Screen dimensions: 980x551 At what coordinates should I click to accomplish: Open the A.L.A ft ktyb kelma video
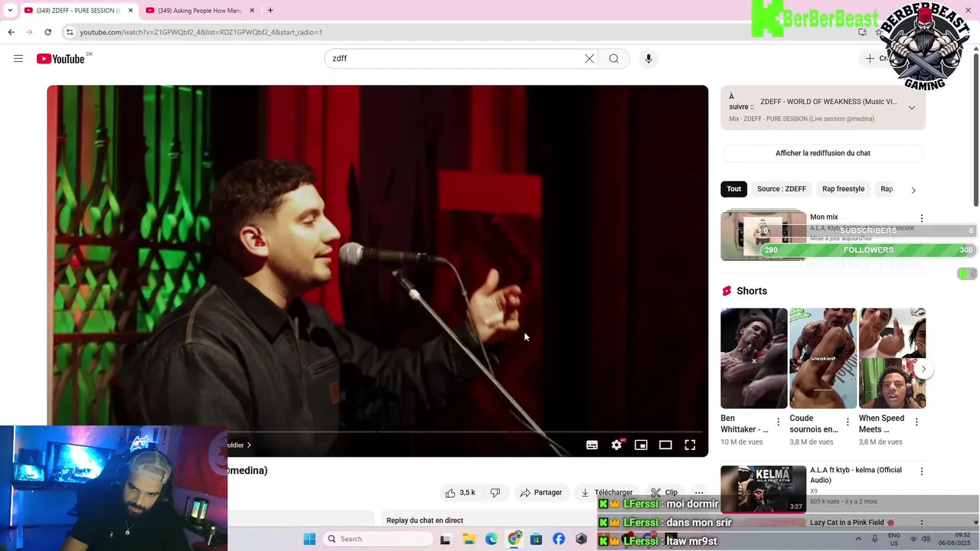pos(763,489)
